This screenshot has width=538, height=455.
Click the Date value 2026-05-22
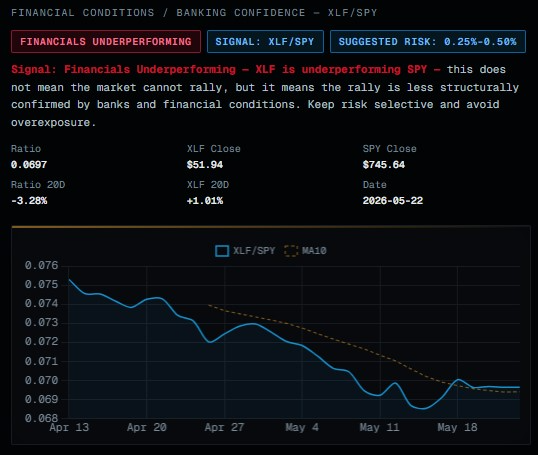pos(393,201)
